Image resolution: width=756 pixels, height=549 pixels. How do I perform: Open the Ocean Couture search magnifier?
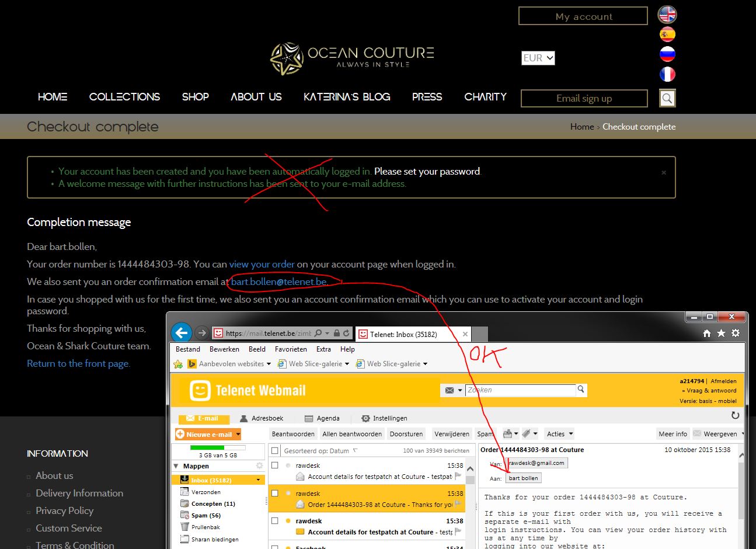pyautogui.click(x=667, y=98)
